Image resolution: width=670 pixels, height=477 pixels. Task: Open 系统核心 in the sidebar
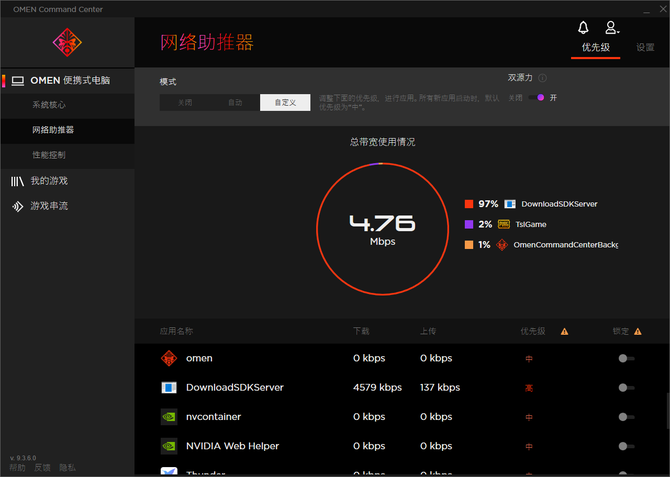pos(68,105)
